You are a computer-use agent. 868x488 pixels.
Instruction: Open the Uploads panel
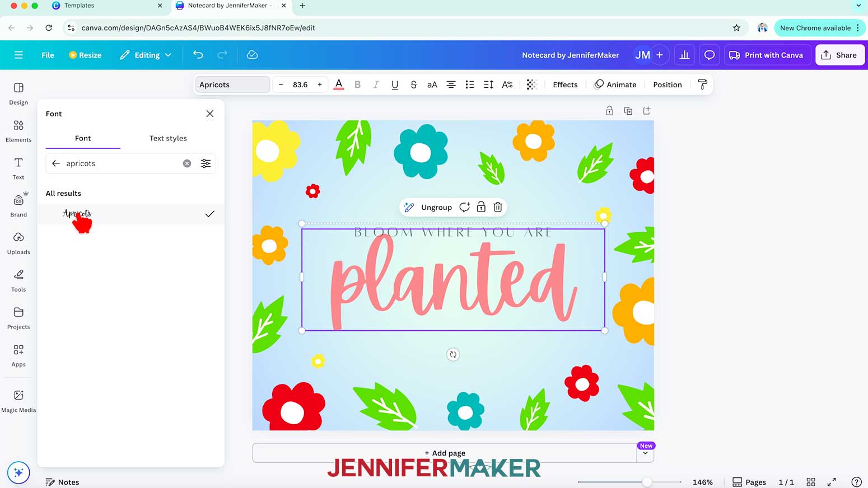pyautogui.click(x=18, y=243)
